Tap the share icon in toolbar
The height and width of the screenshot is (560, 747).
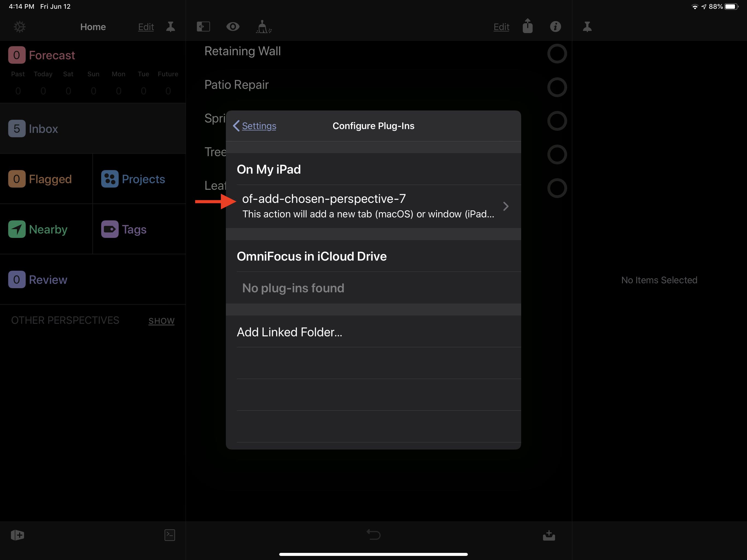tap(527, 26)
